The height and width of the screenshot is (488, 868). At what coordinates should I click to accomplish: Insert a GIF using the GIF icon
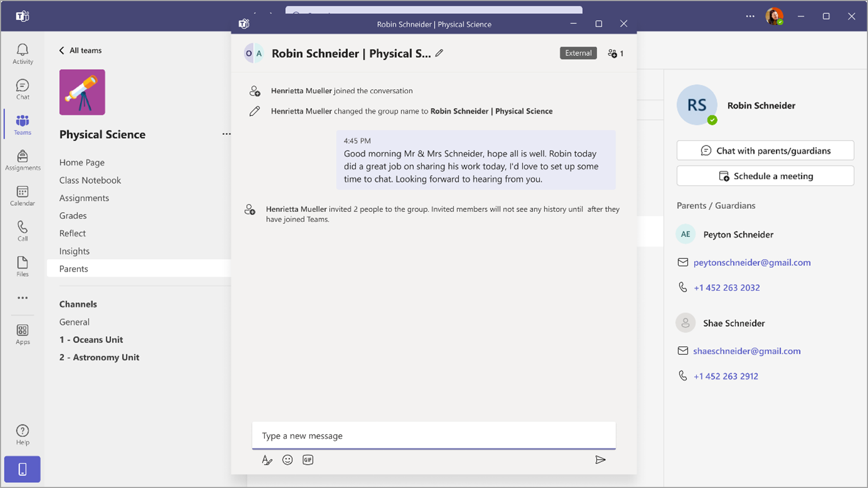308,460
